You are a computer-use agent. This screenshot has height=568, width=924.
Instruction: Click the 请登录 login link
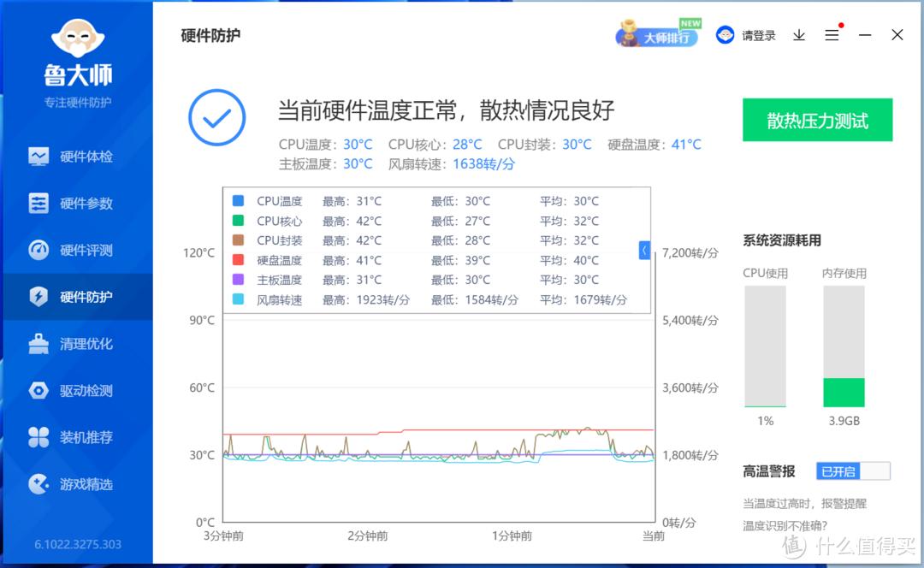point(757,35)
